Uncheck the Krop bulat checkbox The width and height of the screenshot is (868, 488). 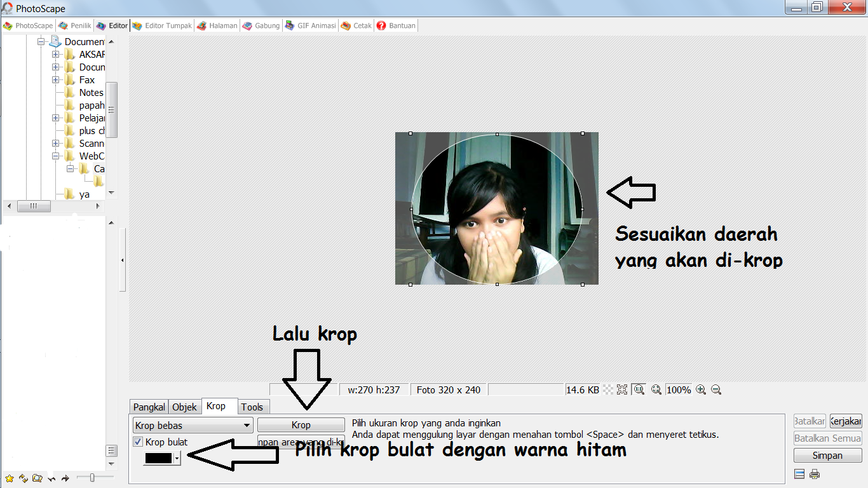tap(138, 442)
